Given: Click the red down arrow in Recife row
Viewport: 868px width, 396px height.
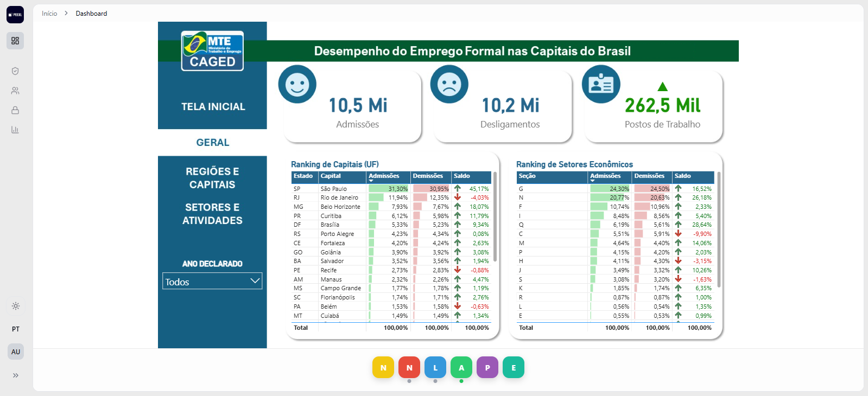Looking at the screenshot, I should [x=458, y=270].
